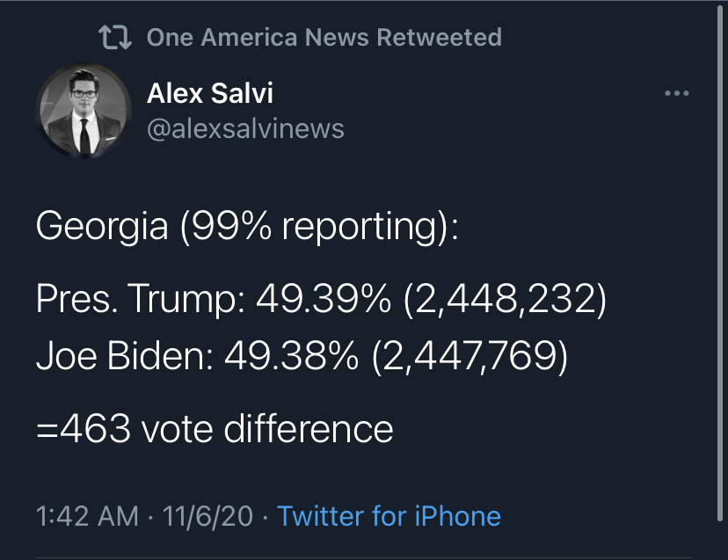Click the 2,447,769 vote count
Viewport: 728px width, 560px height.
[x=470, y=356]
